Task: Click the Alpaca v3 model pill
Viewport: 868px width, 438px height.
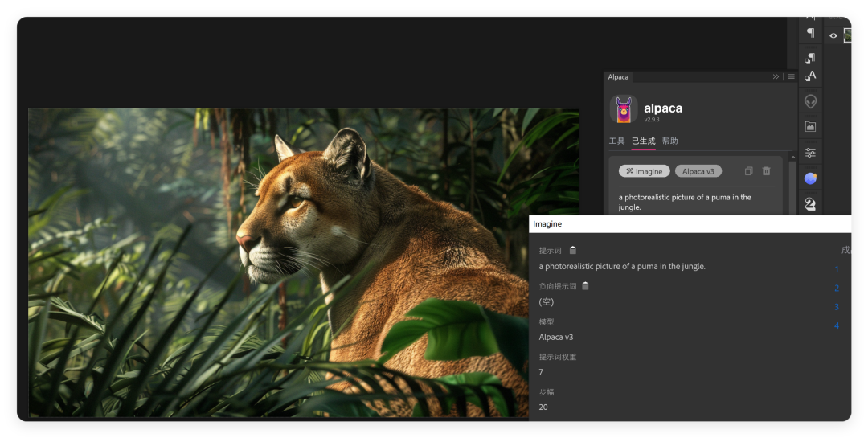Action: click(698, 171)
